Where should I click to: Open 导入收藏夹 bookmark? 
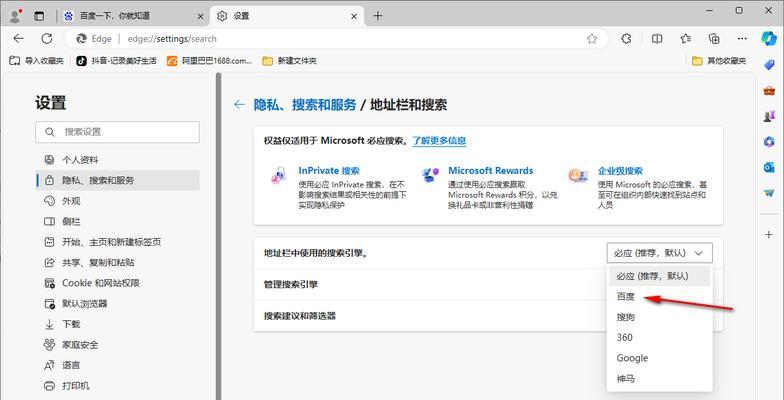[x=36, y=60]
